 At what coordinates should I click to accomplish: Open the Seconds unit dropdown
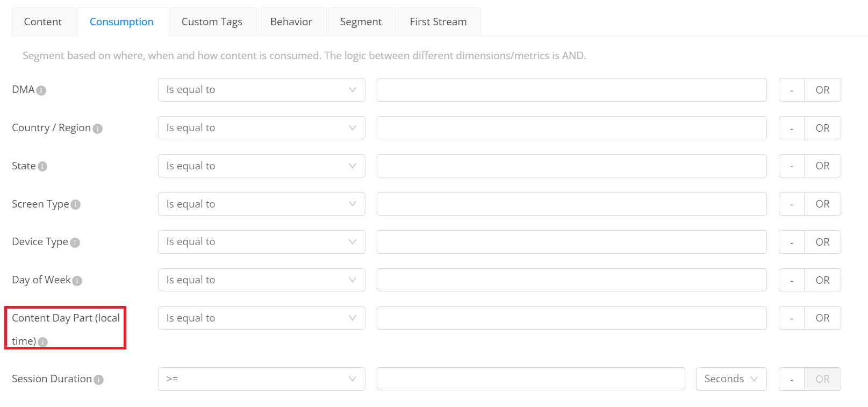[731, 379]
